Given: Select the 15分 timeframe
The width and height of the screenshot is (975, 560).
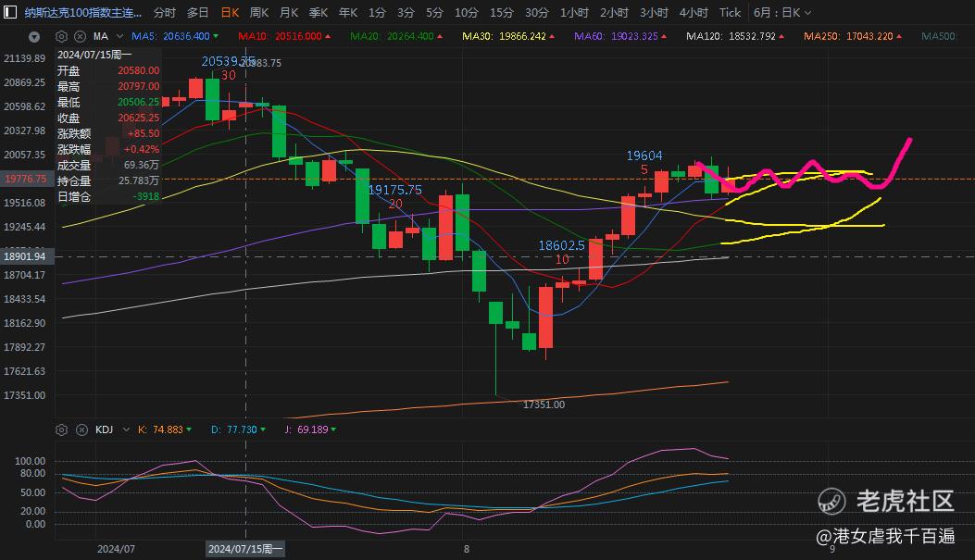Looking at the screenshot, I should click(501, 12).
